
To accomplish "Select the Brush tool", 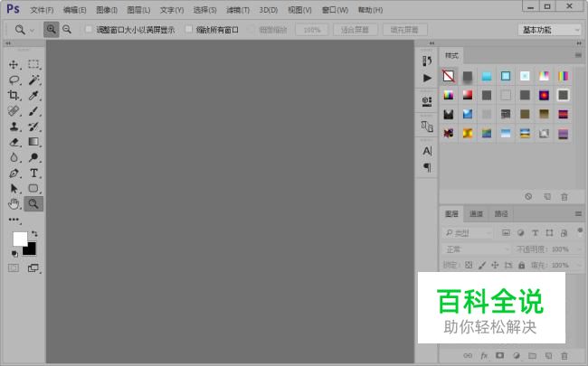I will [33, 111].
